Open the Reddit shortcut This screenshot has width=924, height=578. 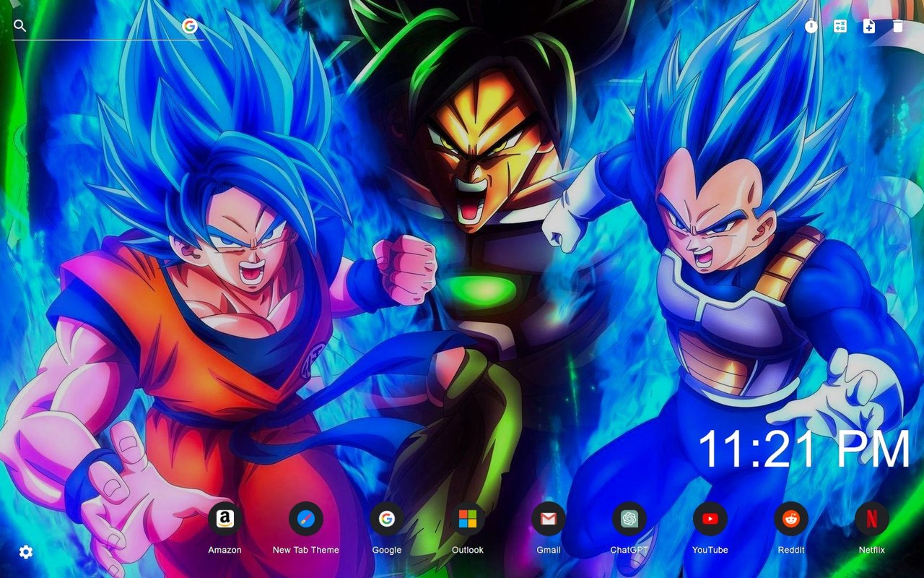point(791,519)
